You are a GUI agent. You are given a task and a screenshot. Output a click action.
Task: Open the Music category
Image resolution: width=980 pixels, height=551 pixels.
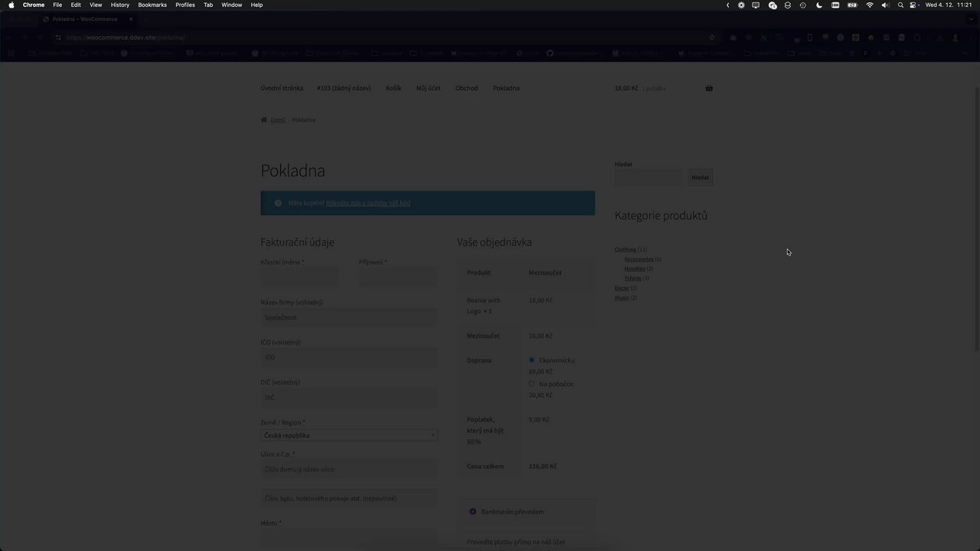point(622,298)
